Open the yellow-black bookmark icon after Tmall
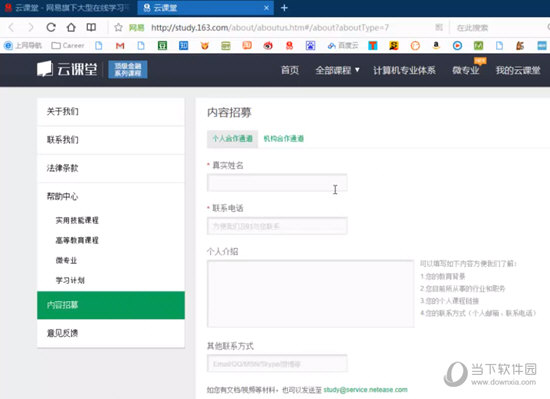The height and width of the screenshot is (399, 550). click(394, 46)
